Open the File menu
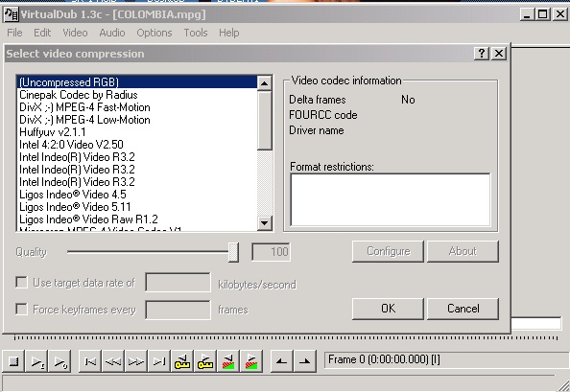Screen dimensions: 570x392 (x=14, y=33)
